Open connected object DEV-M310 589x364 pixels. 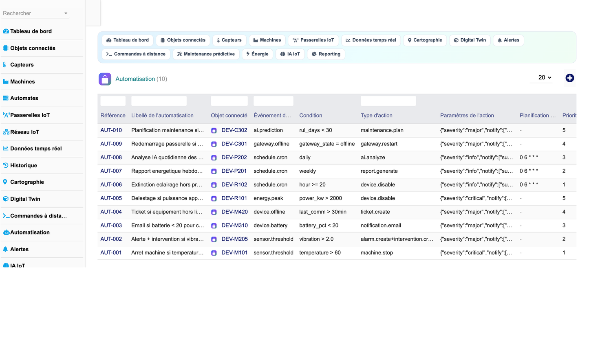(x=234, y=225)
